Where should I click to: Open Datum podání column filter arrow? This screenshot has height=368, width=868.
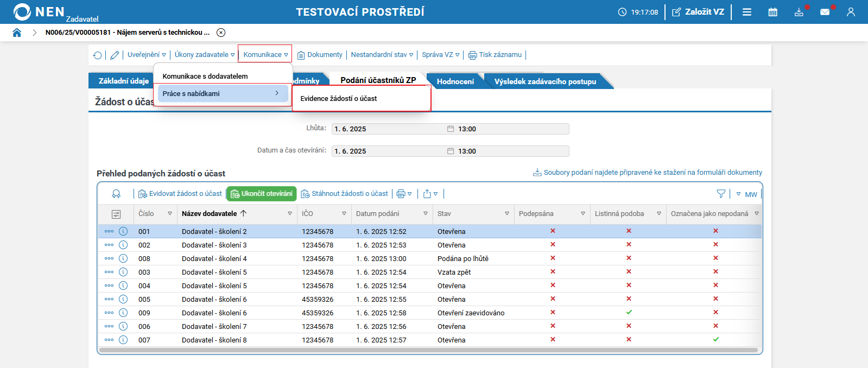pyautogui.click(x=426, y=214)
